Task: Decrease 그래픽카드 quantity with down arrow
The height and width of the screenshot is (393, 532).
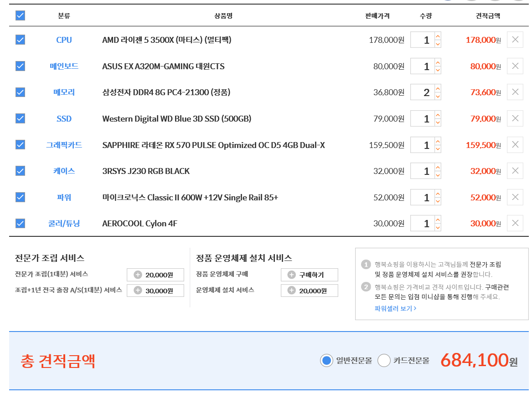Action: pos(438,149)
